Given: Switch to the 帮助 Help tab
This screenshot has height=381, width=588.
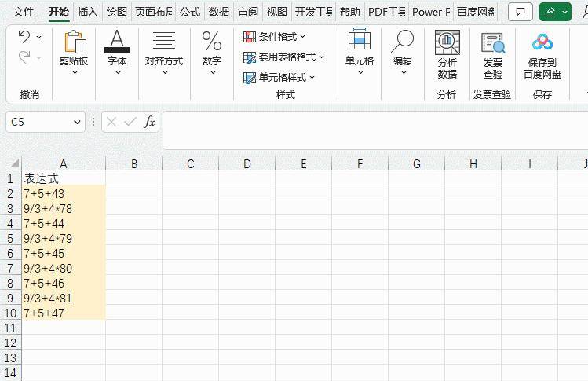Looking at the screenshot, I should [350, 12].
